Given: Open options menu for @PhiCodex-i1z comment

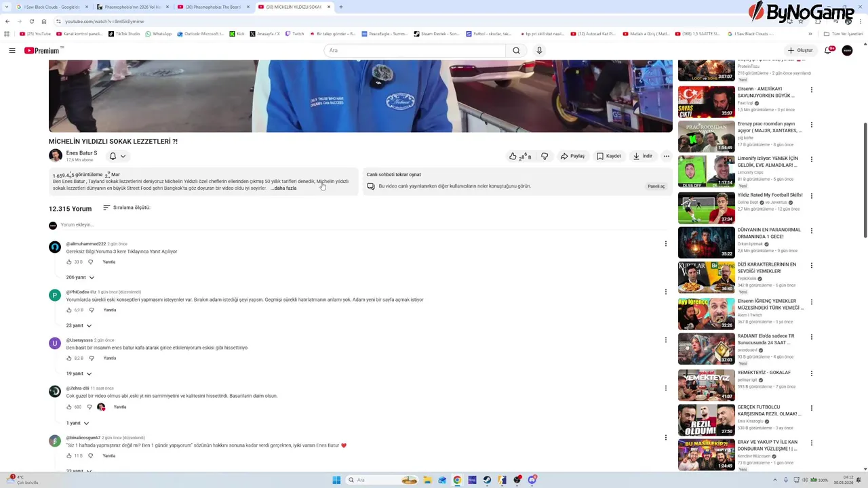Looking at the screenshot, I should (x=665, y=291).
